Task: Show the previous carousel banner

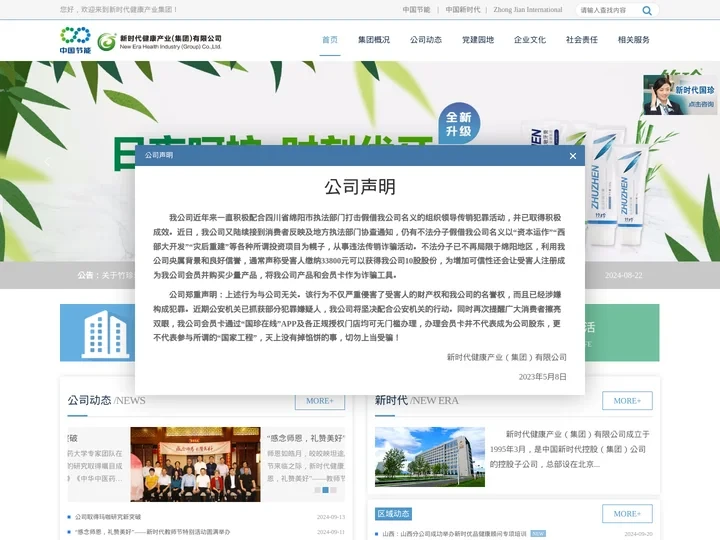Action: (47, 161)
